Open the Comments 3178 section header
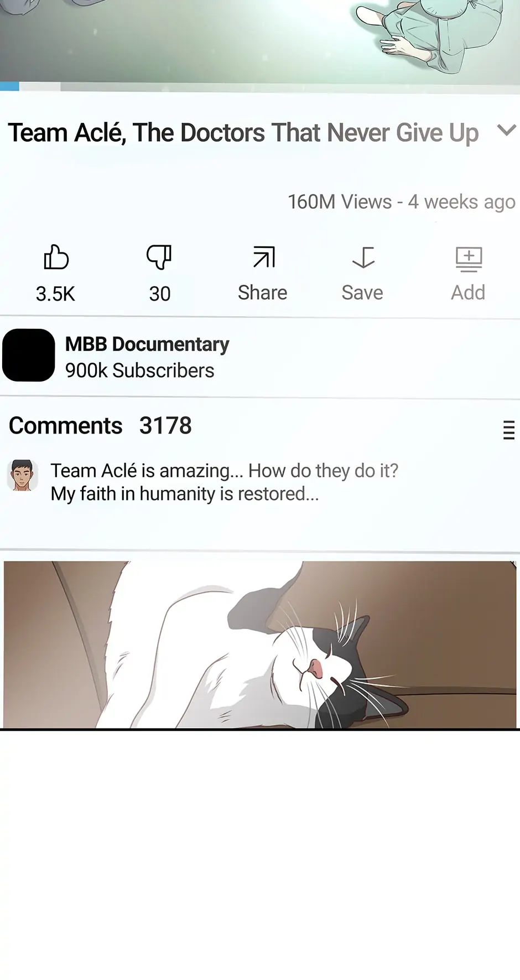Screen dimensions: 520x980 coord(100,426)
